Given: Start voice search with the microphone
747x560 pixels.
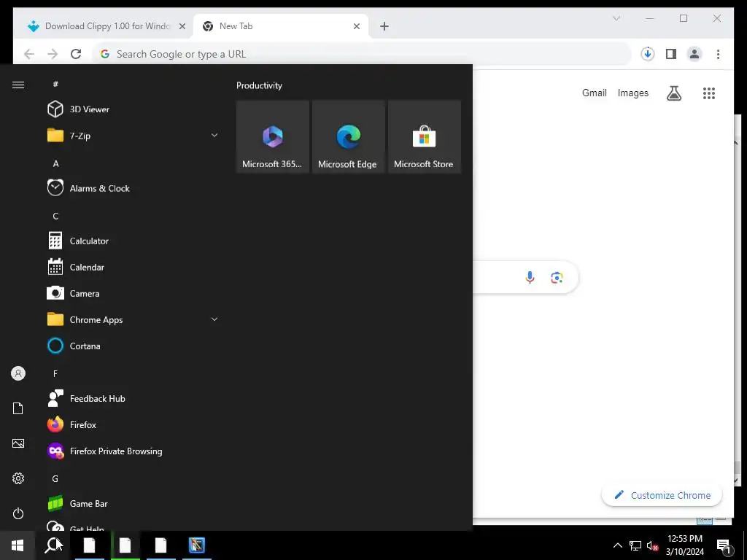Looking at the screenshot, I should coord(530,277).
